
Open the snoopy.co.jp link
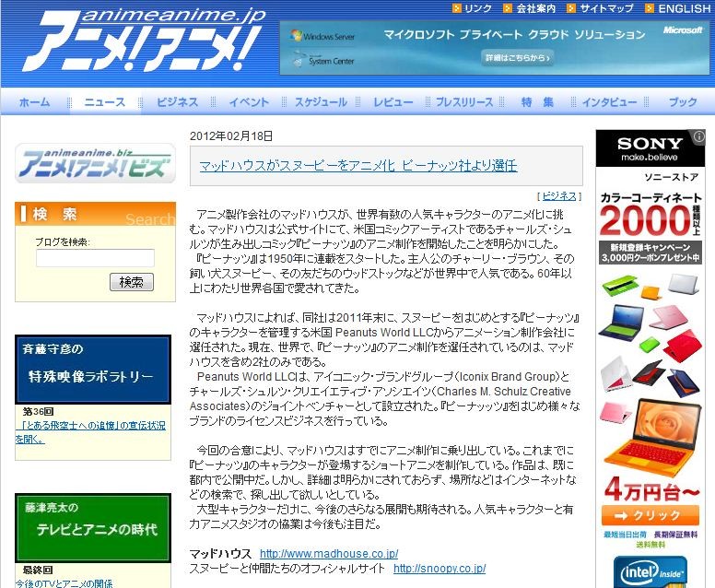tap(440, 569)
